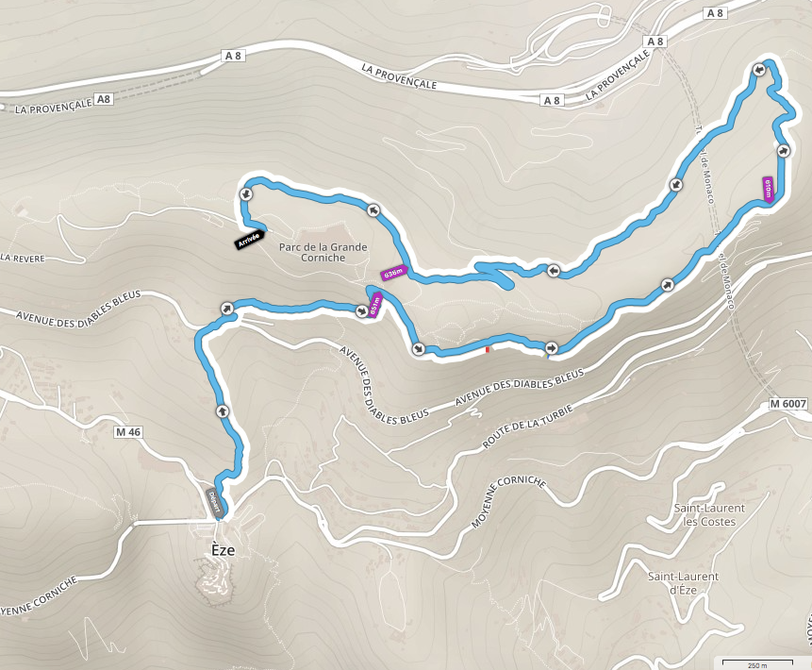Click the Parc de la Grande Corniche label
Image resolution: width=812 pixels, height=670 pixels.
[x=323, y=252]
